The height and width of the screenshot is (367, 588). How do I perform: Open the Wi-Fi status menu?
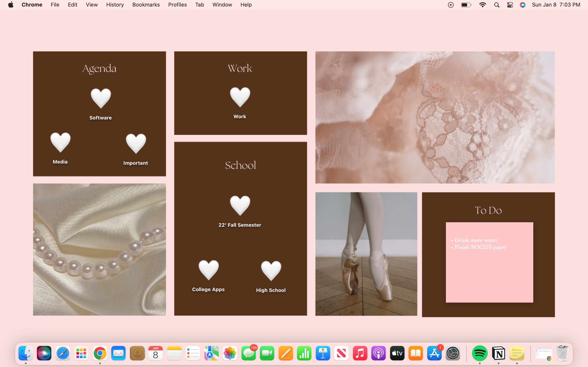click(x=483, y=5)
